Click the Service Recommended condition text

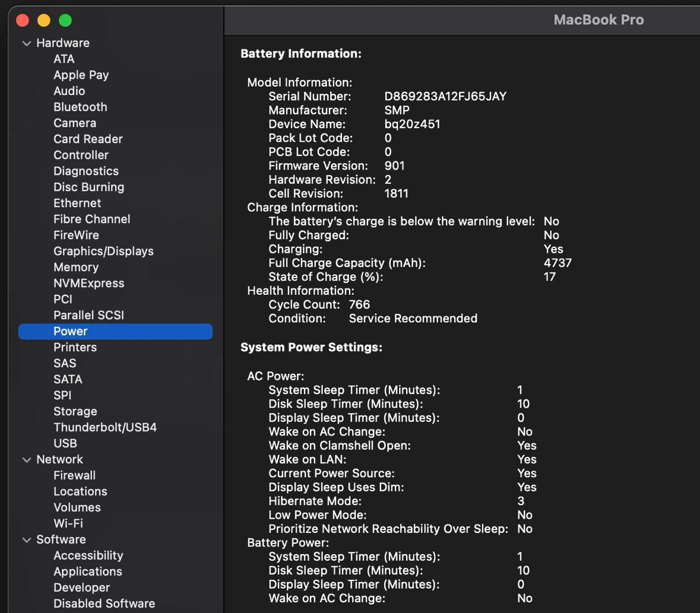tap(413, 319)
